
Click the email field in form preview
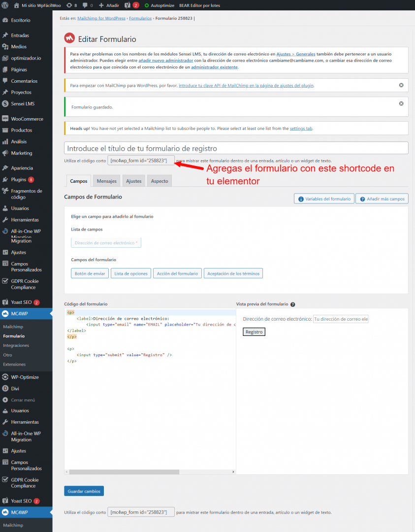point(341,319)
